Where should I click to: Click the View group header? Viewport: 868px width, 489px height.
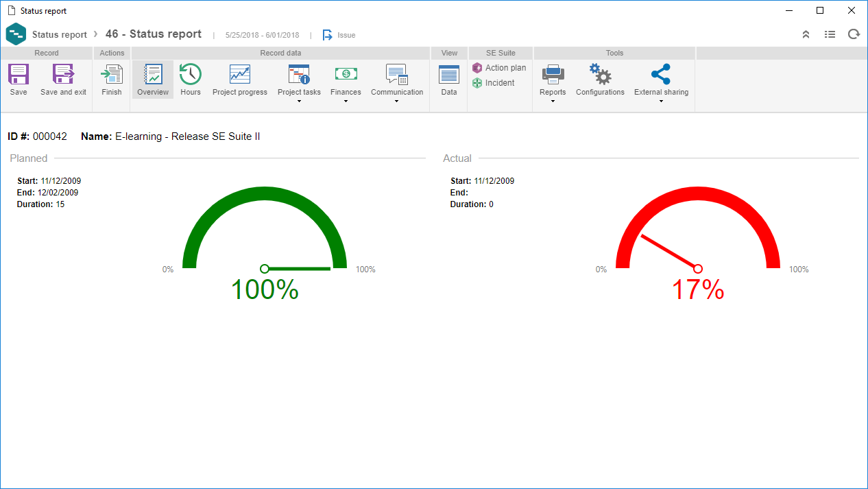tap(449, 53)
